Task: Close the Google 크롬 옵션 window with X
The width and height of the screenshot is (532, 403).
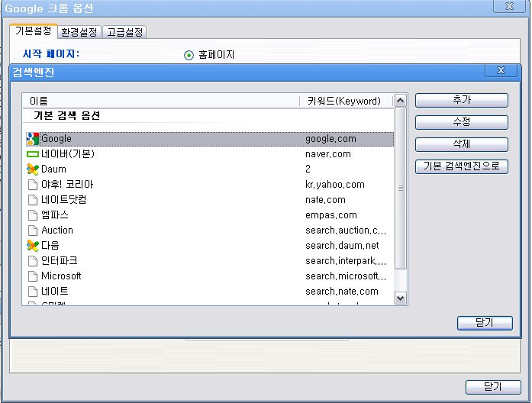Action: 509,6
